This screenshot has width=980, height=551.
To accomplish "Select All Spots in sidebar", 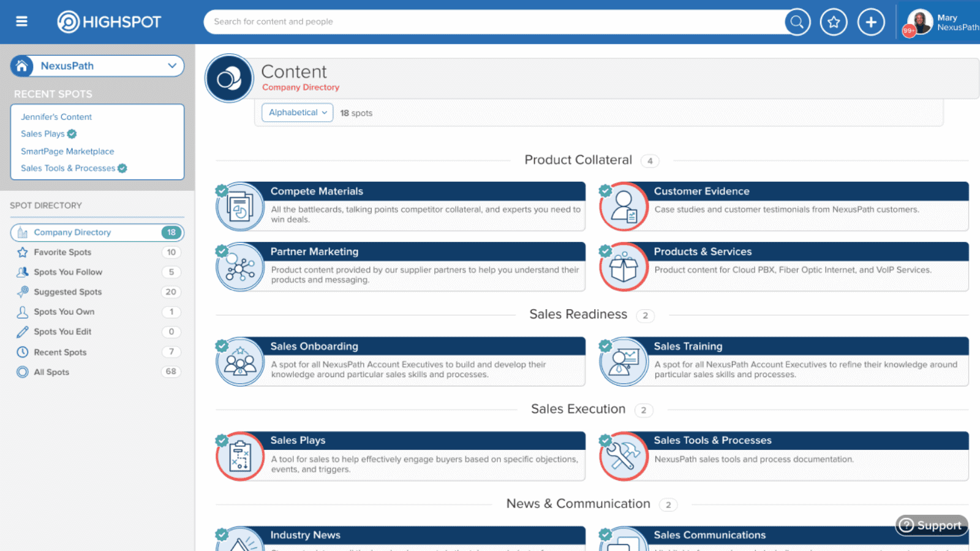I will pos(97,372).
